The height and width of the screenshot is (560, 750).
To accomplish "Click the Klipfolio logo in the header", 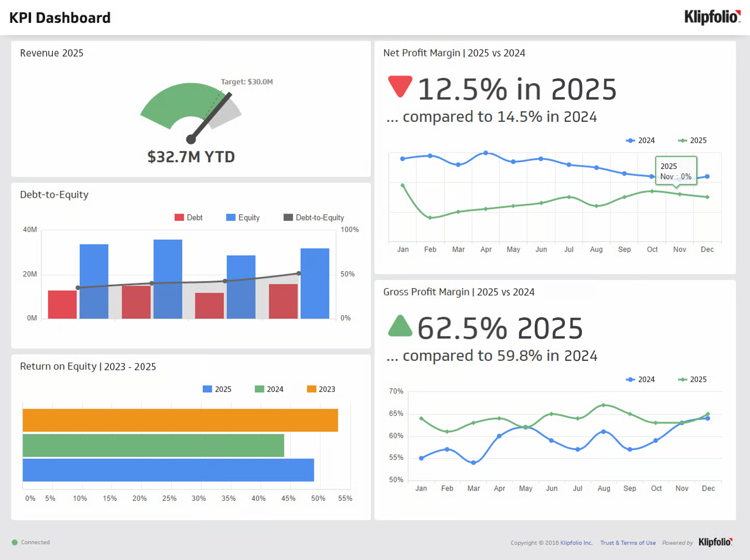I will pyautogui.click(x=711, y=17).
